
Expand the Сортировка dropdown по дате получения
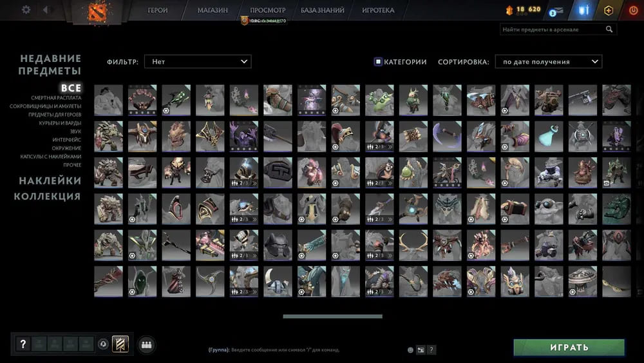pos(548,62)
